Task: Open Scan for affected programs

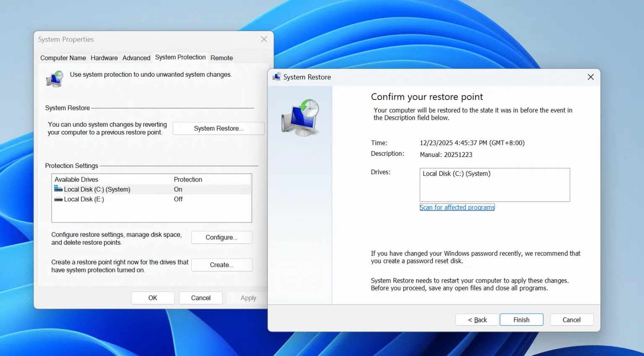Action: tap(457, 207)
